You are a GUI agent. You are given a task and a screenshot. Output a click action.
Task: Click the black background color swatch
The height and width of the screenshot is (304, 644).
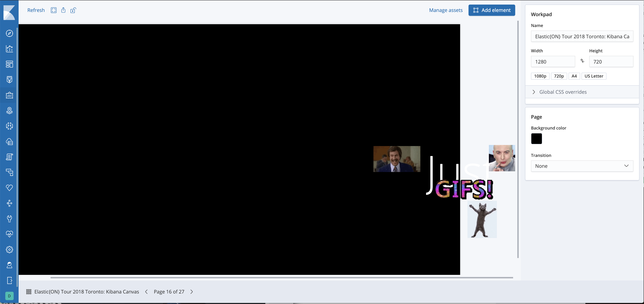(x=536, y=139)
